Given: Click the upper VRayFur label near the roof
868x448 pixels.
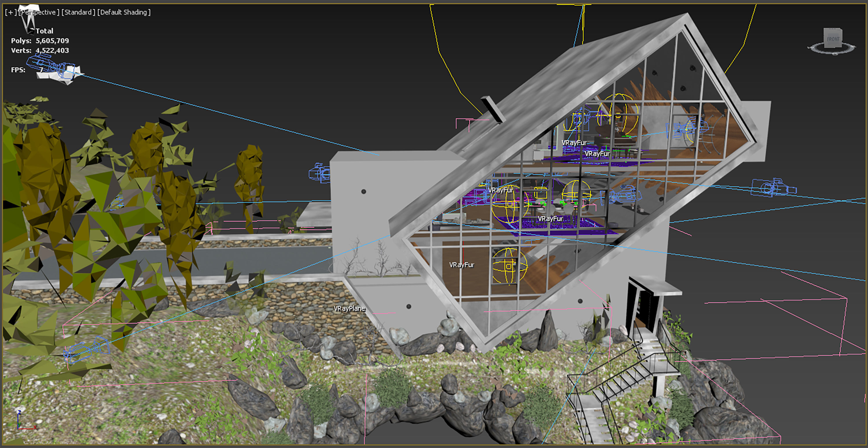Looking at the screenshot, I should pyautogui.click(x=574, y=142).
